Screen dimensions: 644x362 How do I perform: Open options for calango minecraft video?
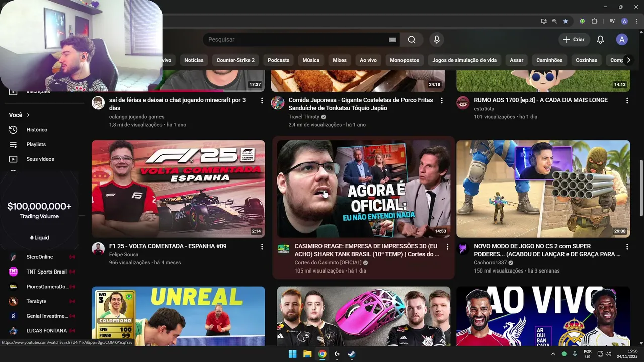pyautogui.click(x=262, y=101)
